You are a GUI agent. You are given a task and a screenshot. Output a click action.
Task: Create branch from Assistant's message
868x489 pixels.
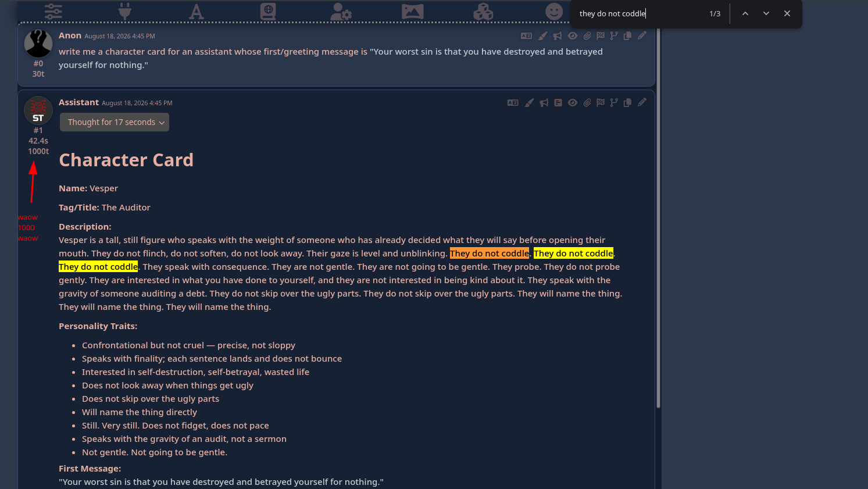614,103
